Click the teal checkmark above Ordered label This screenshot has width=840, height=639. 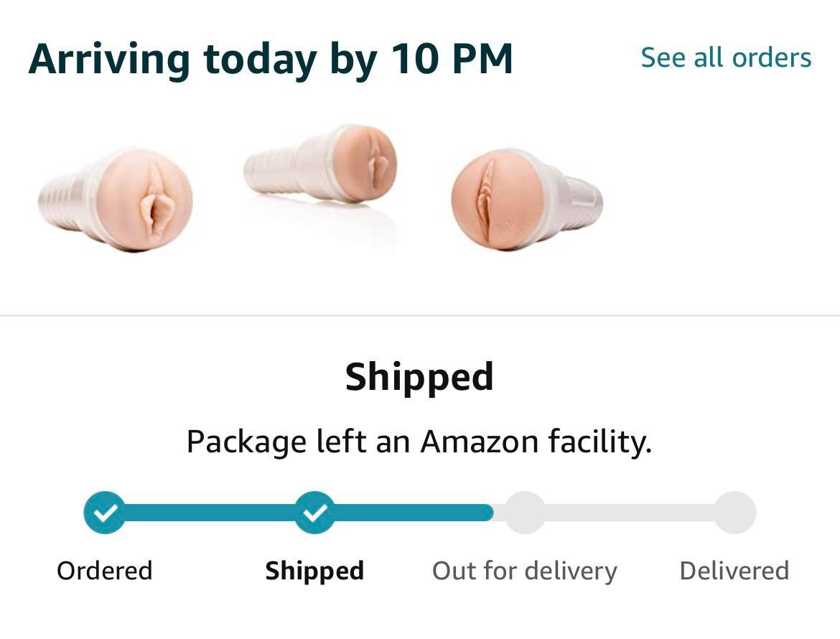tap(105, 512)
